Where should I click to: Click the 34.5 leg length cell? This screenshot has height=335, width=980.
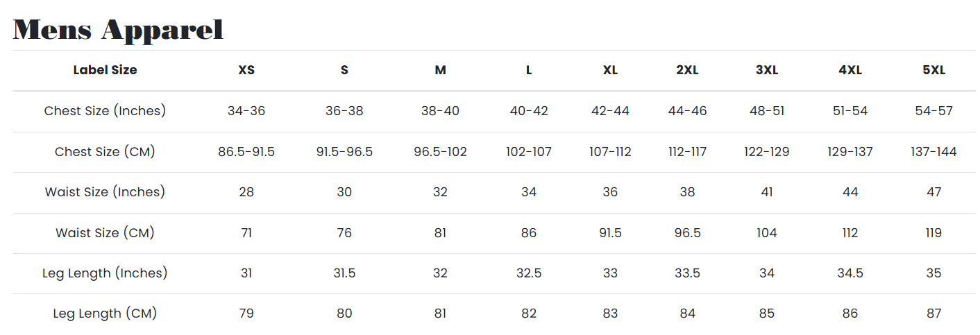click(850, 273)
